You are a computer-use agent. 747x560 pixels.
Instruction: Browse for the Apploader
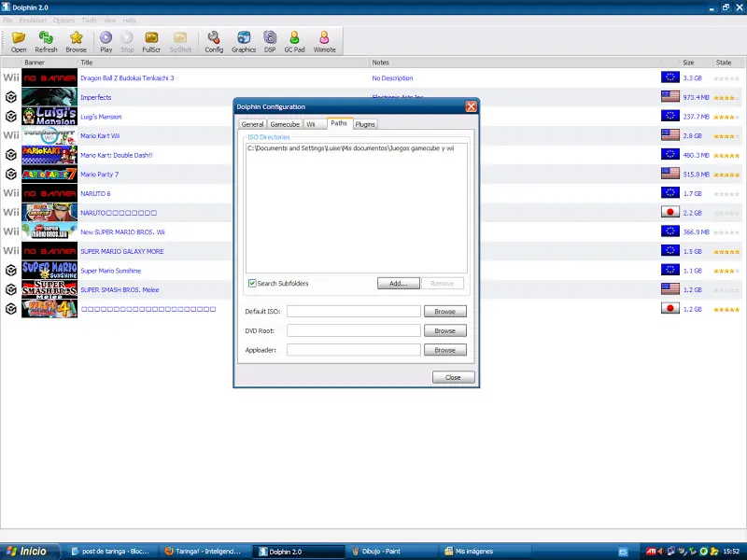pos(445,350)
